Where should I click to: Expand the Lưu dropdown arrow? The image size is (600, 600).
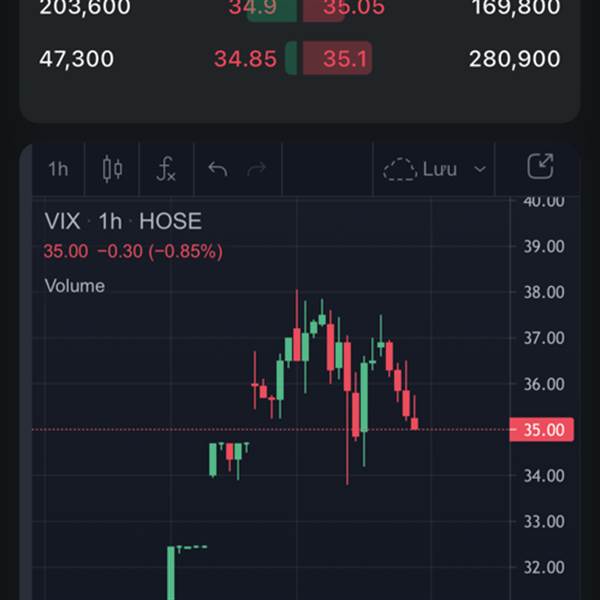point(480,169)
